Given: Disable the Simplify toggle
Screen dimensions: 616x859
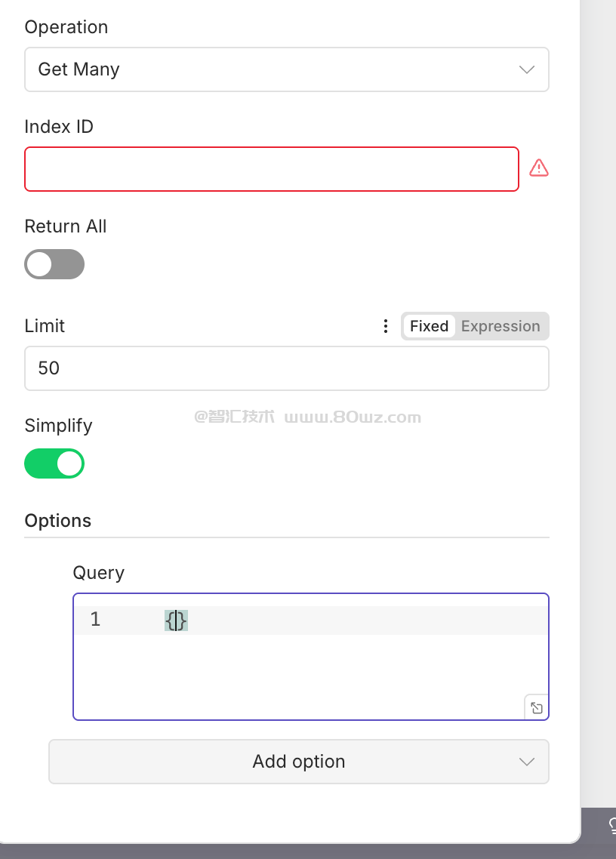Looking at the screenshot, I should (x=54, y=463).
